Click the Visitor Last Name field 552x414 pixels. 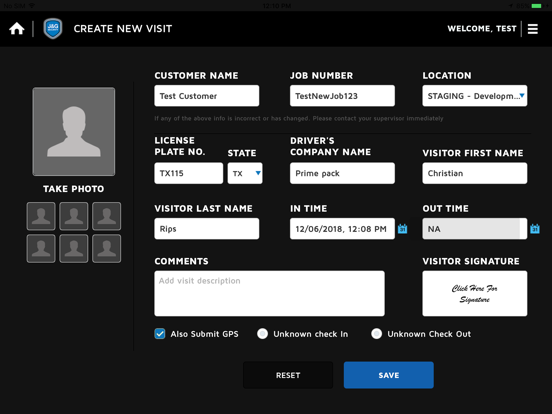coord(207,229)
